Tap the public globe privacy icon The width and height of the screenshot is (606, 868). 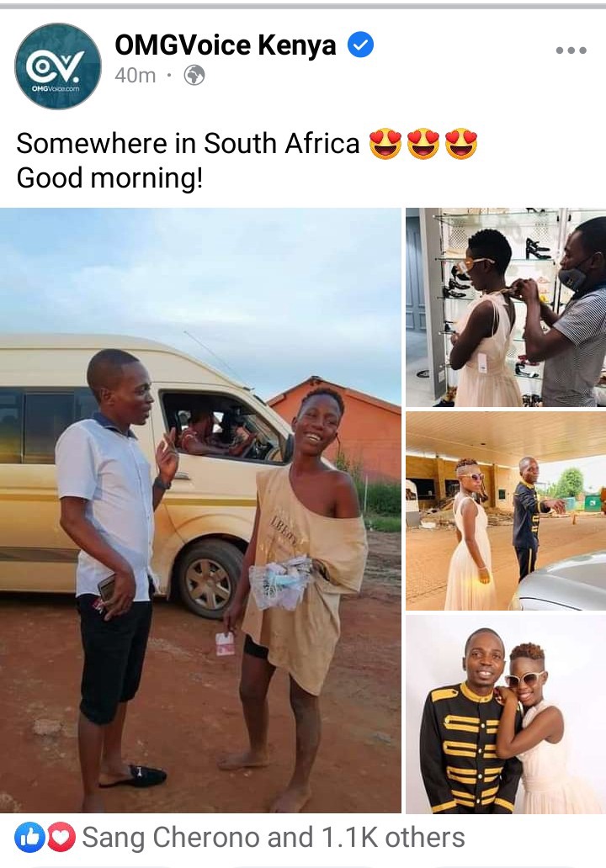click(194, 76)
